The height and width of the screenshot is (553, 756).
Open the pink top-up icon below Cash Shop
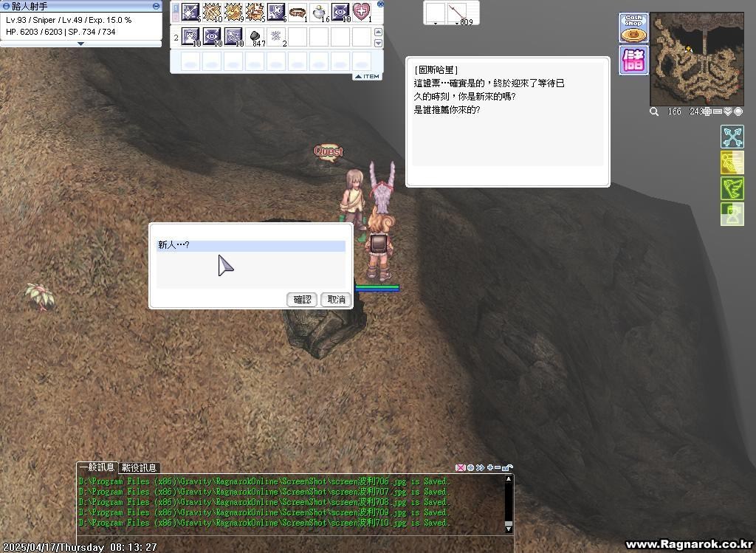(633, 61)
